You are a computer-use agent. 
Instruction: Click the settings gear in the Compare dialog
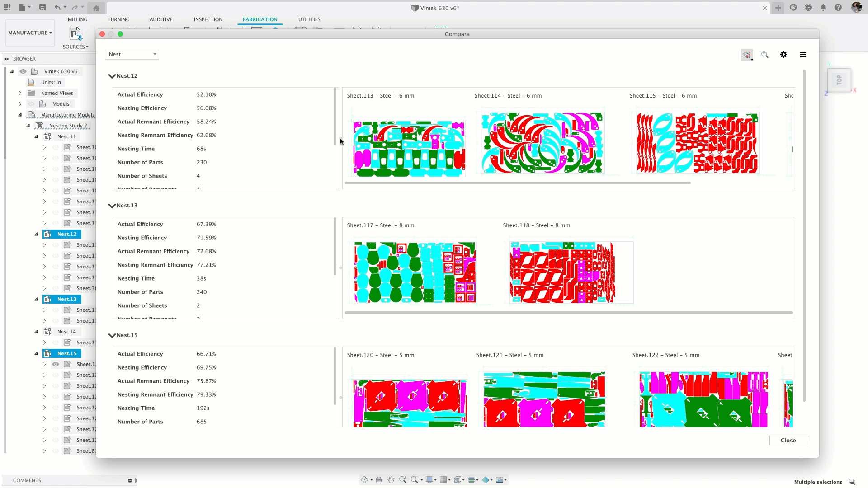pyautogui.click(x=783, y=55)
